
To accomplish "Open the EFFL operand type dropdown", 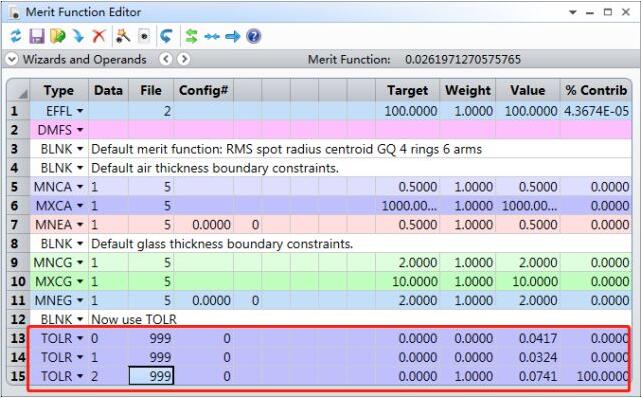I will 80,111.
